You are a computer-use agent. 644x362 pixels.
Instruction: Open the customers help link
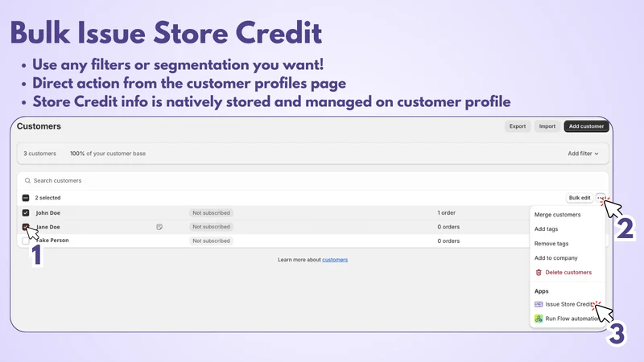335,260
